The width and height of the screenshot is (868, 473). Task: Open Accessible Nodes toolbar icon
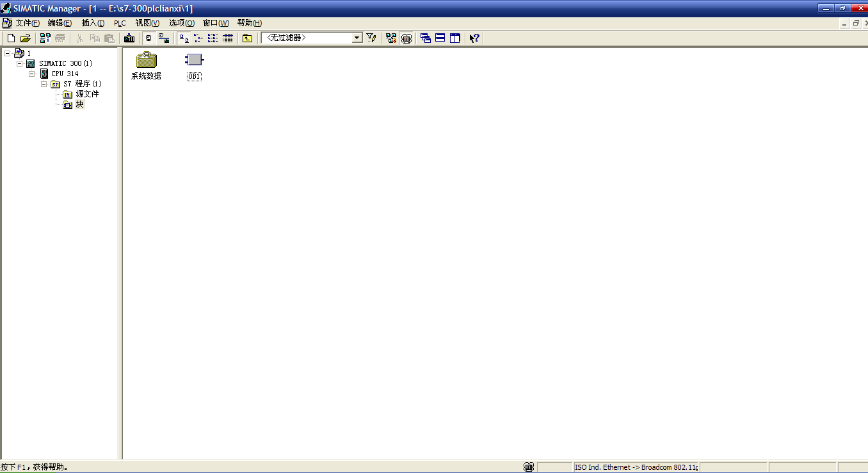45,38
